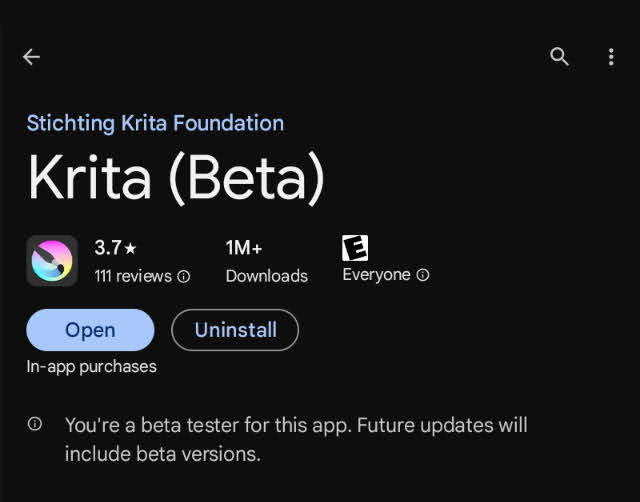
Task: Click info icon next to 111 reviews
Action: (183, 276)
